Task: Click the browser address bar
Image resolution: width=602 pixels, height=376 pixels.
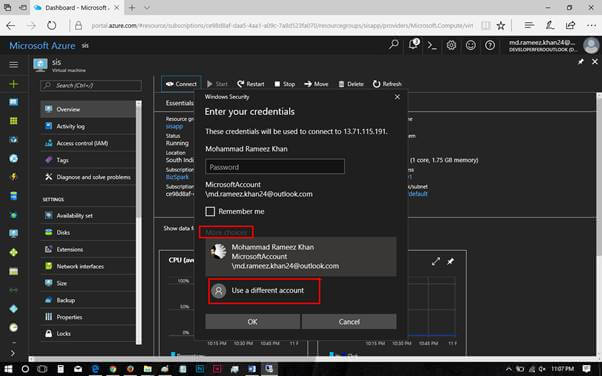Action: click(282, 25)
